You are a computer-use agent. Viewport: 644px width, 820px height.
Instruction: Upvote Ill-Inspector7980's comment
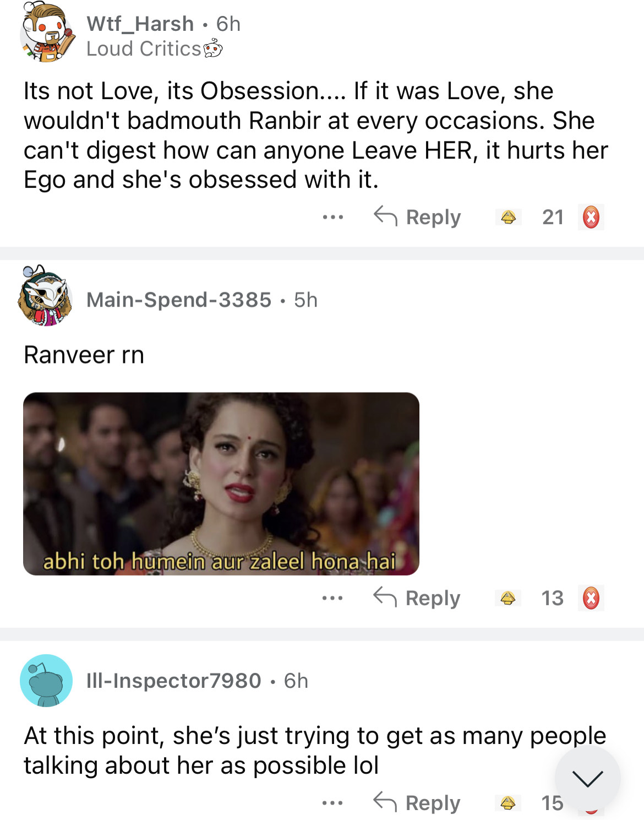pyautogui.click(x=508, y=803)
